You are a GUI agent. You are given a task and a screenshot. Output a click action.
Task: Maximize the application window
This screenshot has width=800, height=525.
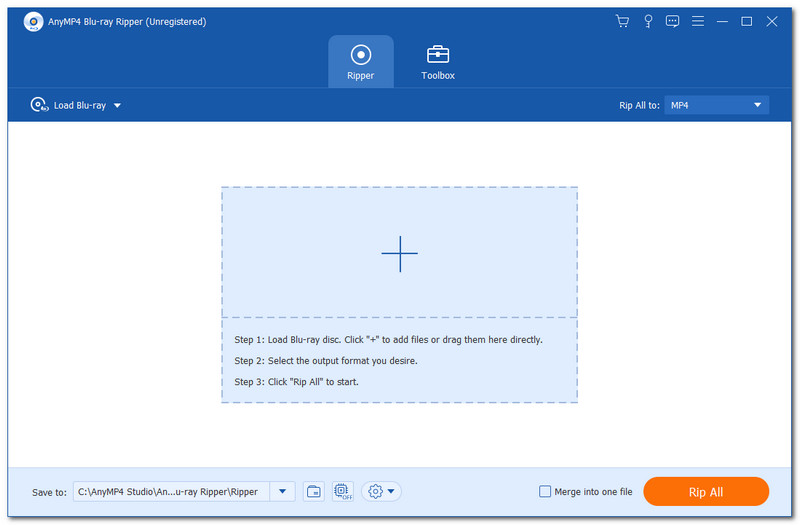(746, 21)
